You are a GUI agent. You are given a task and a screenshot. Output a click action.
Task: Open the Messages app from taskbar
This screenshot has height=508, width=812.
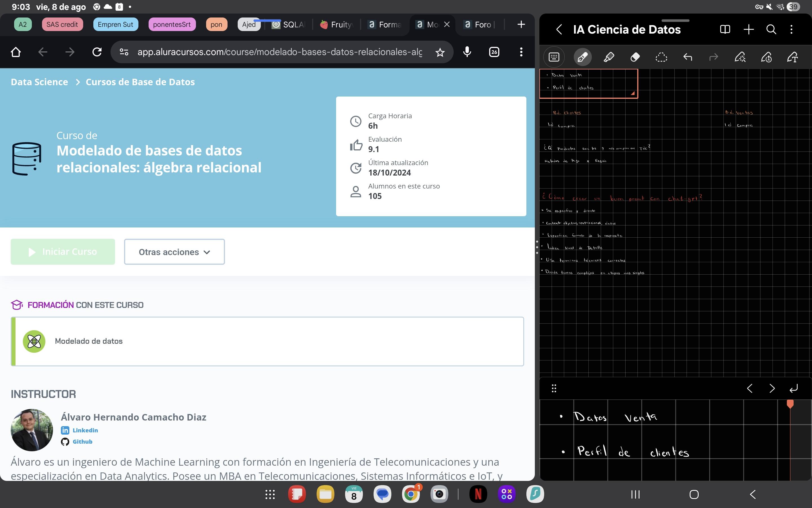[x=383, y=494]
